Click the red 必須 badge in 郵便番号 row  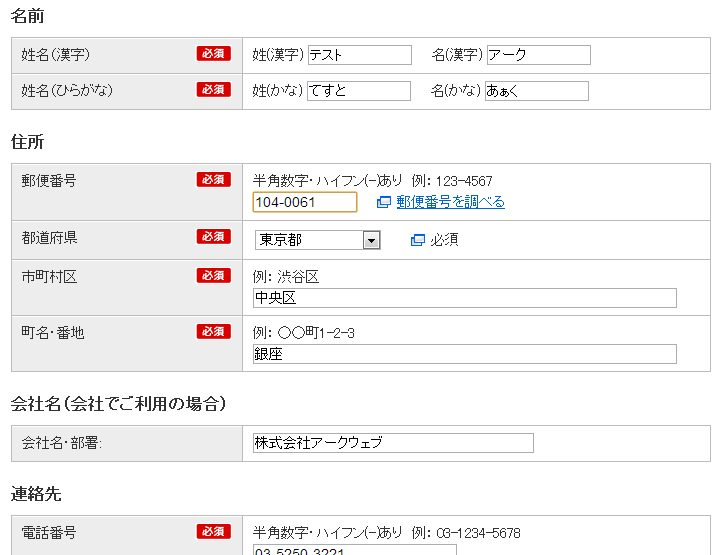click(x=213, y=180)
